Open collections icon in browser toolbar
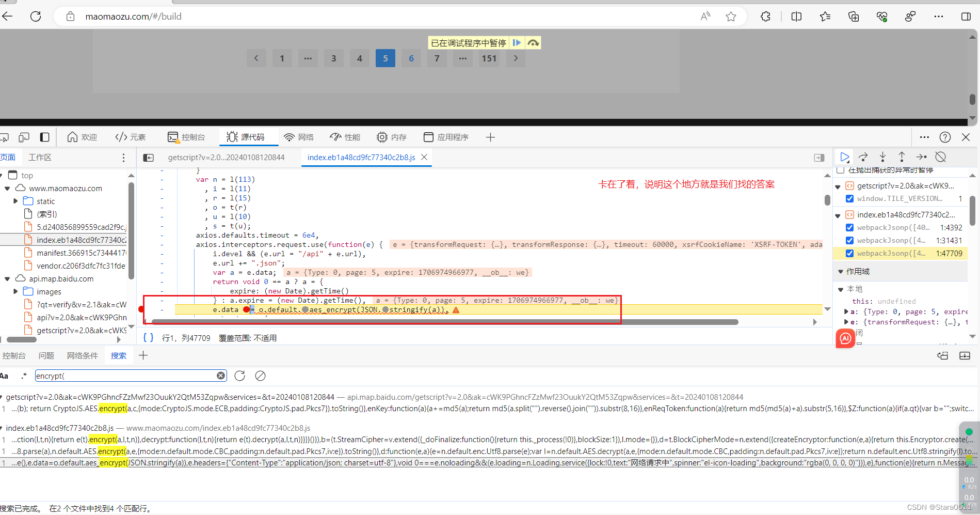980x515 pixels. coord(854,17)
